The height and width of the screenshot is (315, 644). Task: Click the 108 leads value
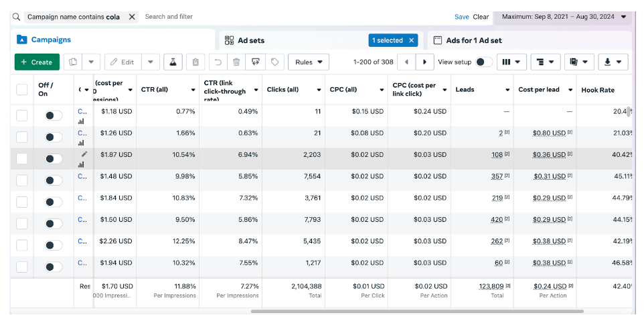pyautogui.click(x=497, y=155)
